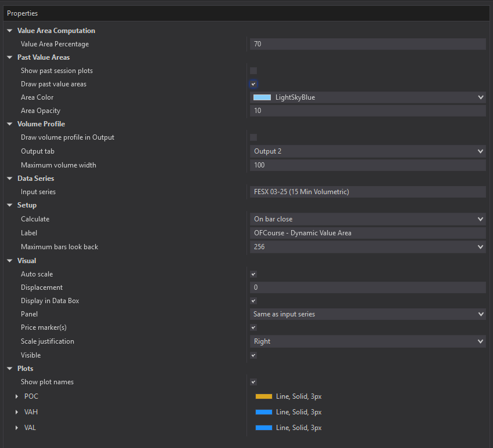Collapse the Setup section

10,205
